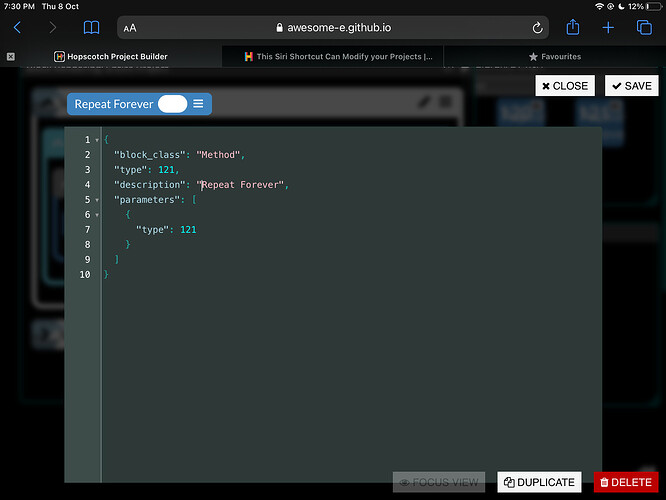
Task: Close the Hopscotch Project Builder tab
Action: coord(11,56)
